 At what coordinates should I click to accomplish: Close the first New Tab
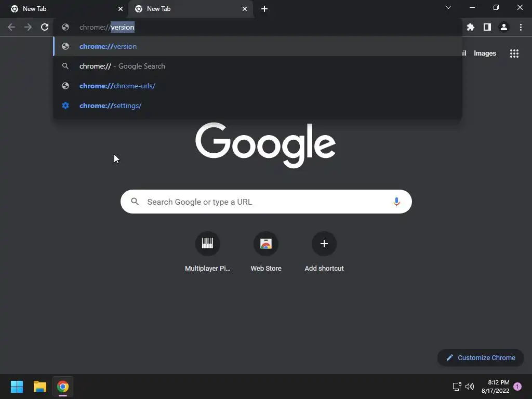pyautogui.click(x=121, y=9)
